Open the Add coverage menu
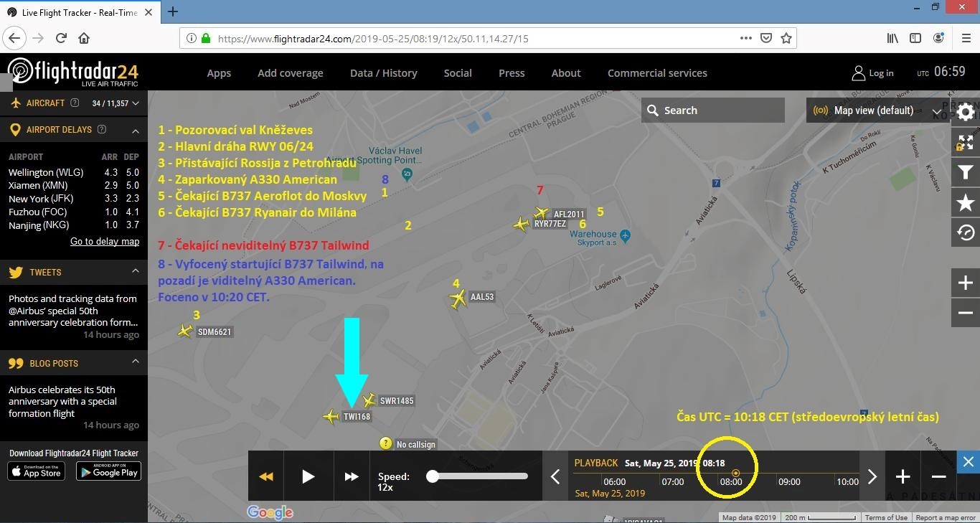This screenshot has height=523, width=980. (291, 73)
